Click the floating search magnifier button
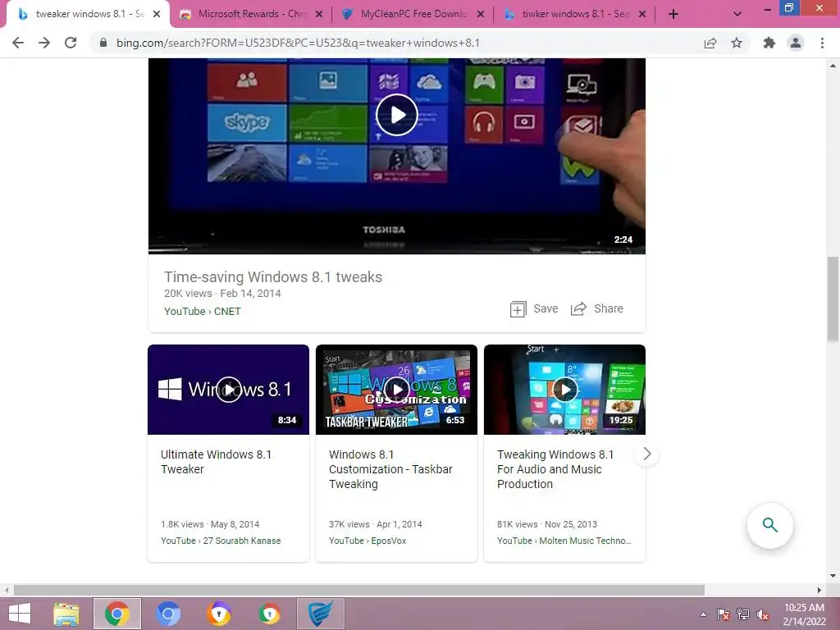The image size is (840, 630). pos(769,525)
